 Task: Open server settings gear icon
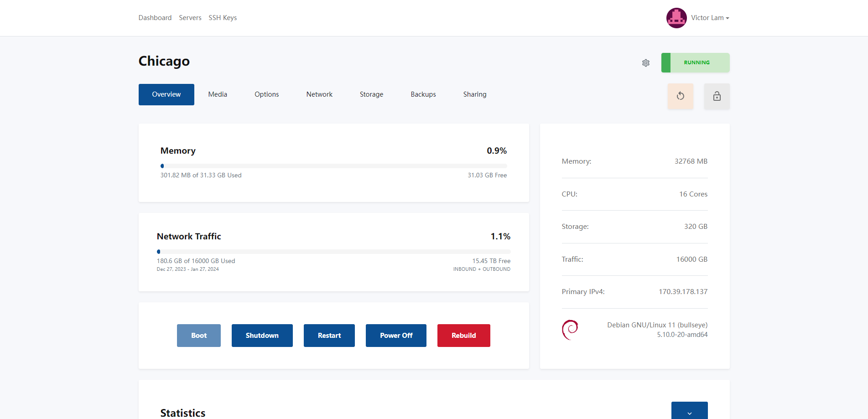646,63
